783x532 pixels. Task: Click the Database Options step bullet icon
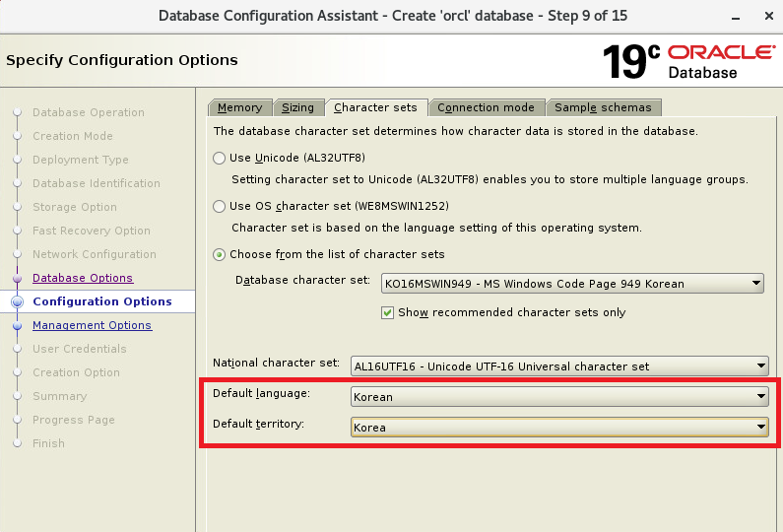(x=18, y=278)
